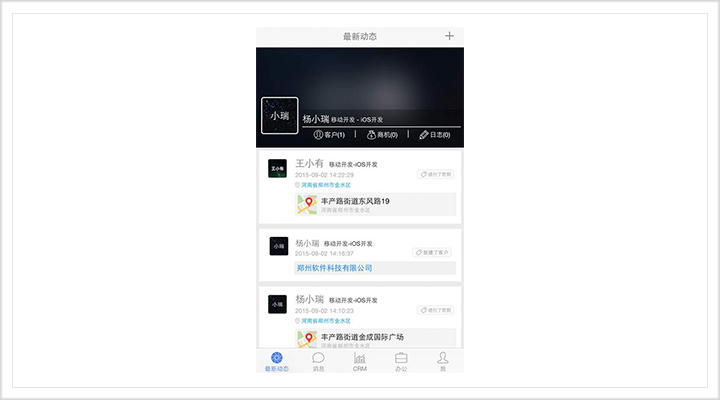Open the 郑州软件科技有限公司 company link
Screen dimensions: 720x400
(x=334, y=268)
